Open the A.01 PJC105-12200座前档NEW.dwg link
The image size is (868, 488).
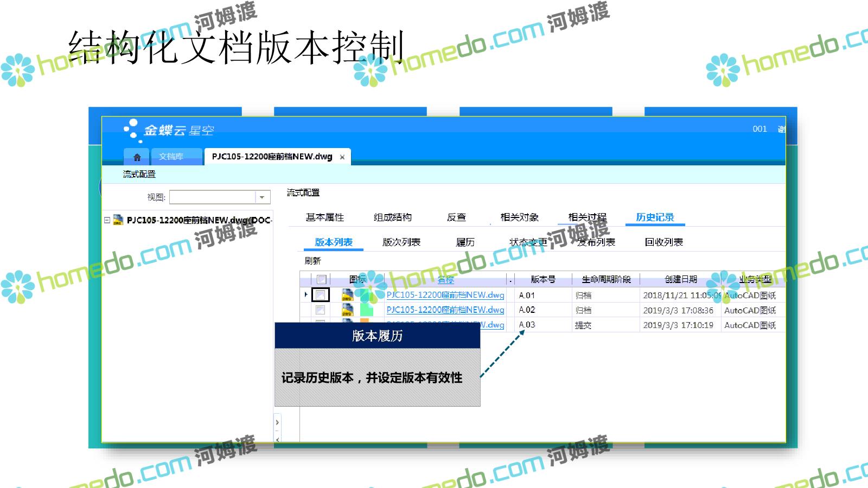(445, 295)
